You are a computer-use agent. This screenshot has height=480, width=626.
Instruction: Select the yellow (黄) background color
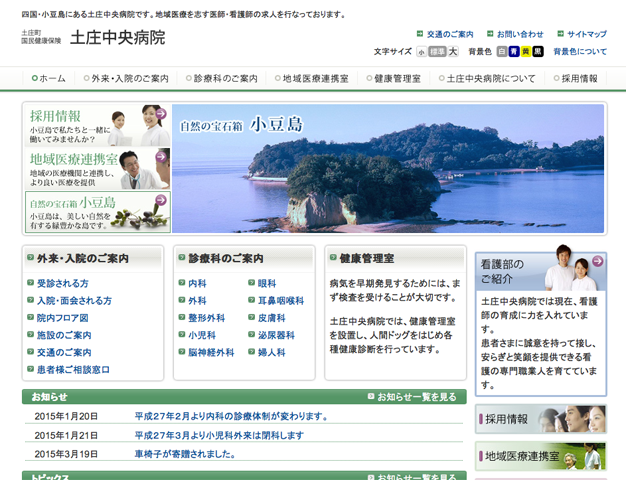pos(526,52)
